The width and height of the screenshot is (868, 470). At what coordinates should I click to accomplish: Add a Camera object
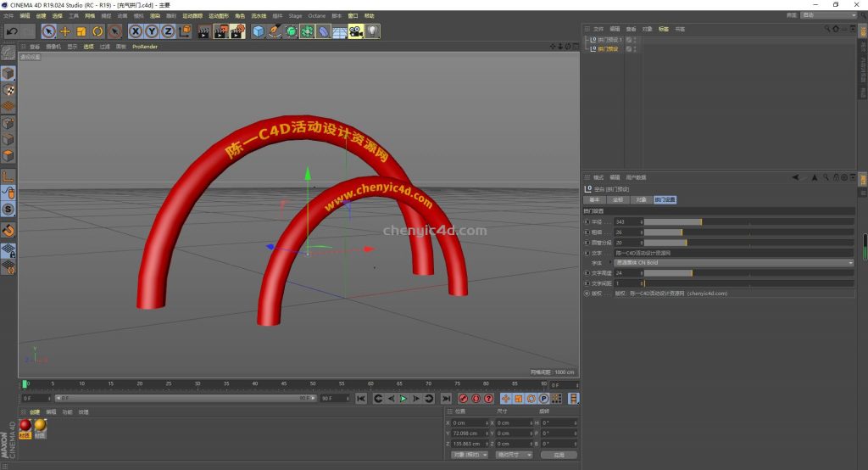[356, 31]
